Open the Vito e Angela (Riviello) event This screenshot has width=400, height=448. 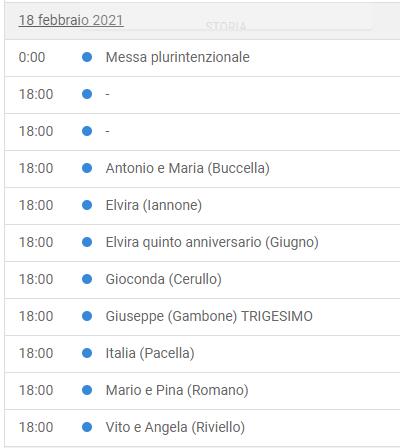pyautogui.click(x=175, y=427)
